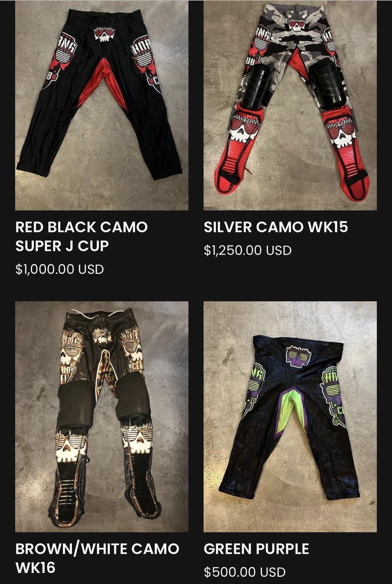Click the Silver Camo WK15 title link
392x584 pixels.
(x=276, y=227)
